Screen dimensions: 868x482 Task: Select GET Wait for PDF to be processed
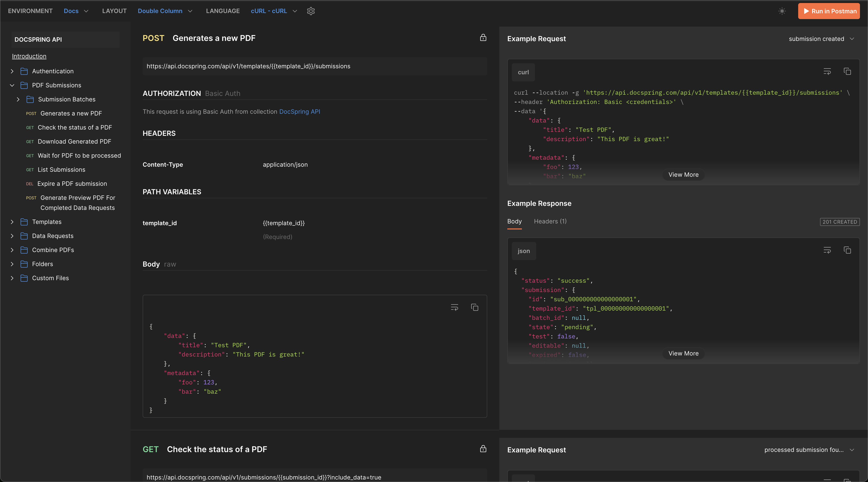(73, 156)
